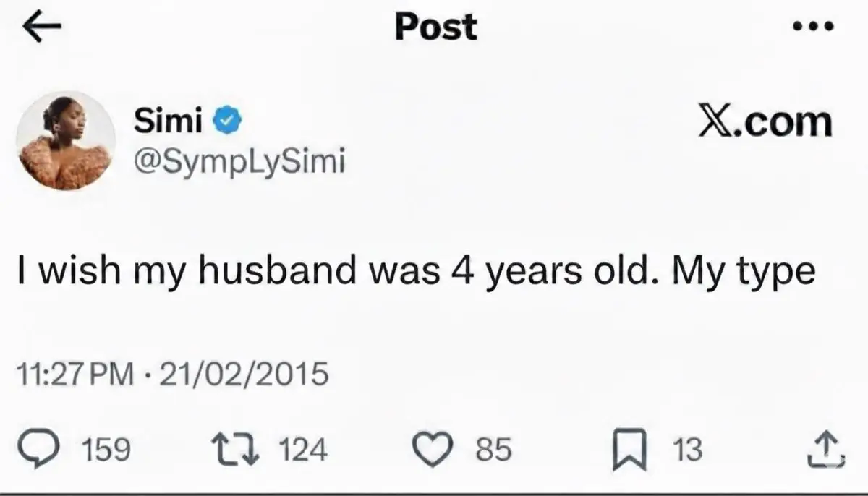Click the X.com logo text
This screenshot has height=496, width=868.
[x=765, y=123]
